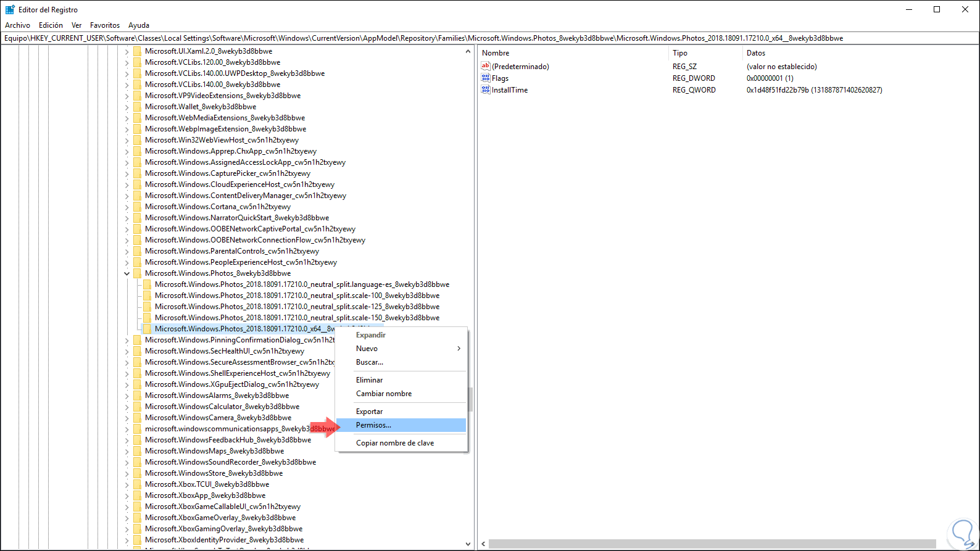Click folder icon of Photos split.scale-100 subkey

(x=147, y=296)
